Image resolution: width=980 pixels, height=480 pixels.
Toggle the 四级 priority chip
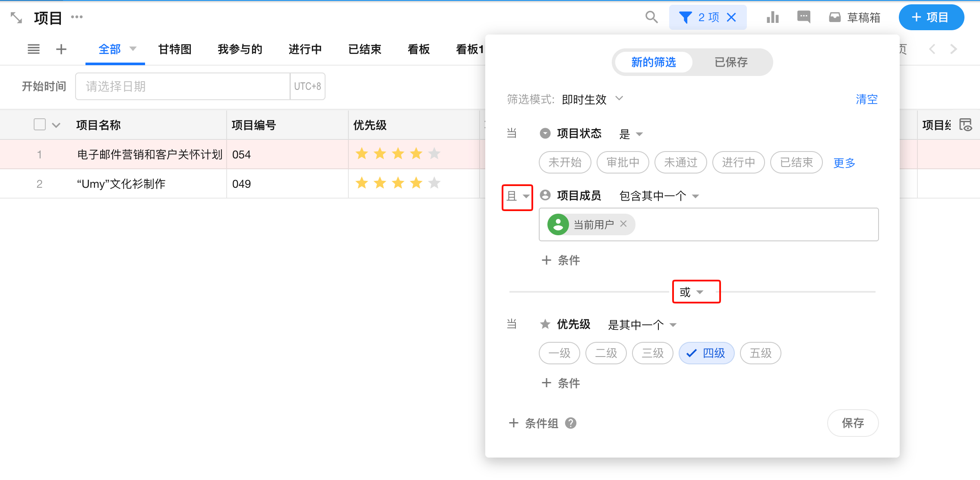tap(706, 353)
